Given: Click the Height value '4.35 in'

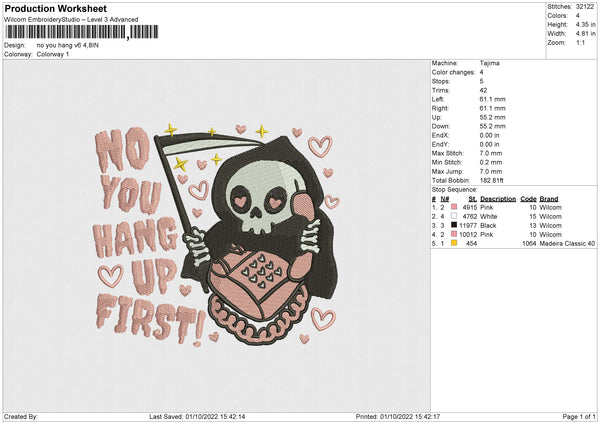Looking at the screenshot, I should (585, 24).
